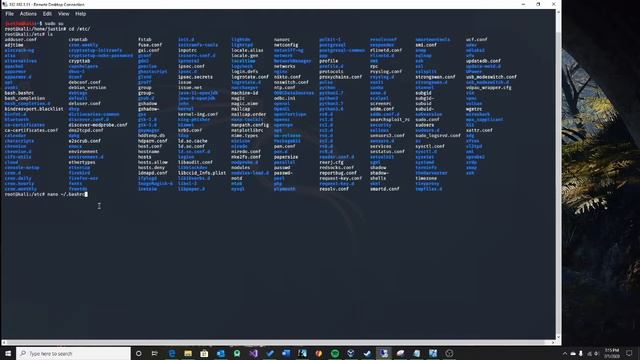Click 'issue.net' in the listing
This screenshot has height=360, width=640.
[x=190, y=87]
